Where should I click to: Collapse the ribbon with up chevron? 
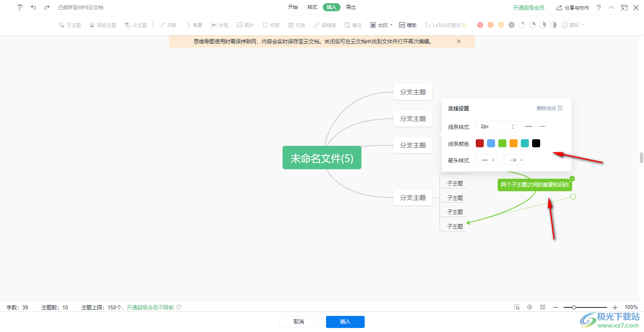611,8
